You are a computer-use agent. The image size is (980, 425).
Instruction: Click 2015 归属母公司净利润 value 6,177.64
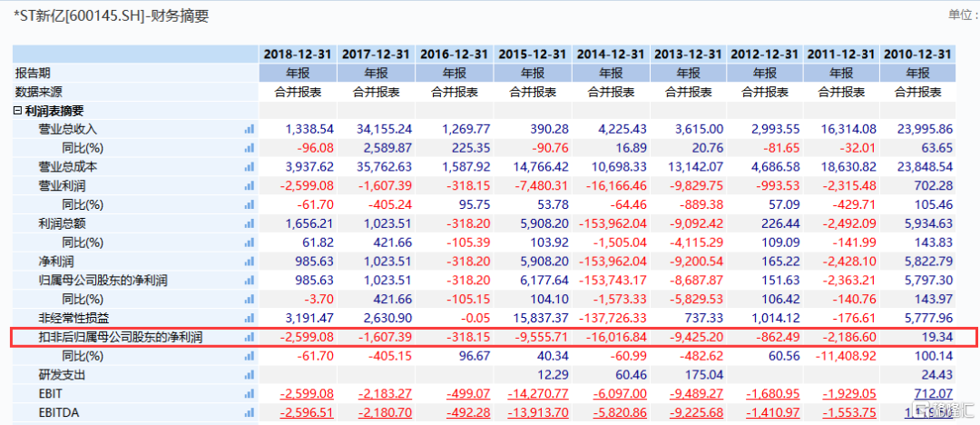pos(544,280)
